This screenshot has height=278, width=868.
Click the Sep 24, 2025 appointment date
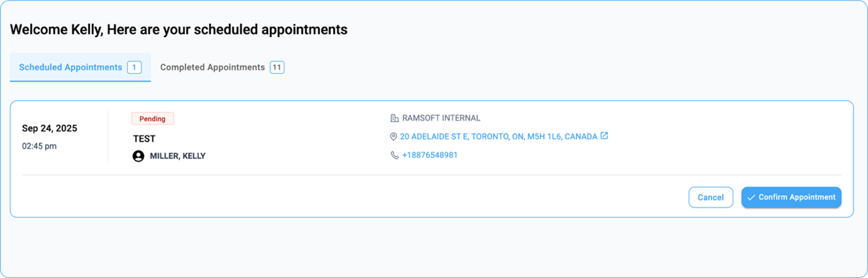pyautogui.click(x=50, y=128)
